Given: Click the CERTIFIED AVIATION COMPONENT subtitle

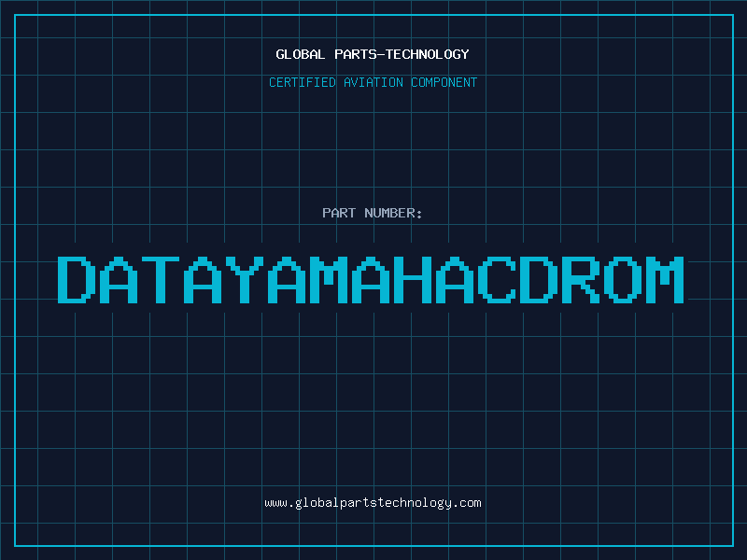Looking at the screenshot, I should pos(373,82).
